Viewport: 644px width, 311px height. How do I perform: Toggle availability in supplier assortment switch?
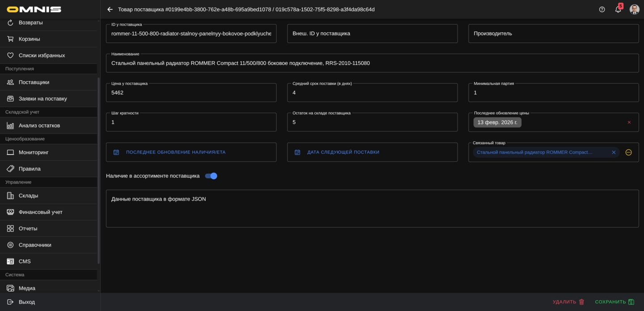tap(211, 176)
